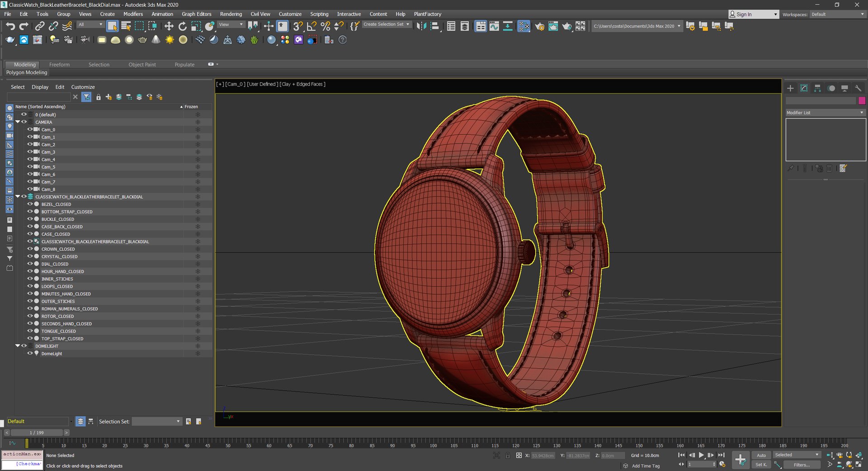
Task: Hide the BEZEL_CLOSED object via eye icon
Action: click(x=30, y=204)
